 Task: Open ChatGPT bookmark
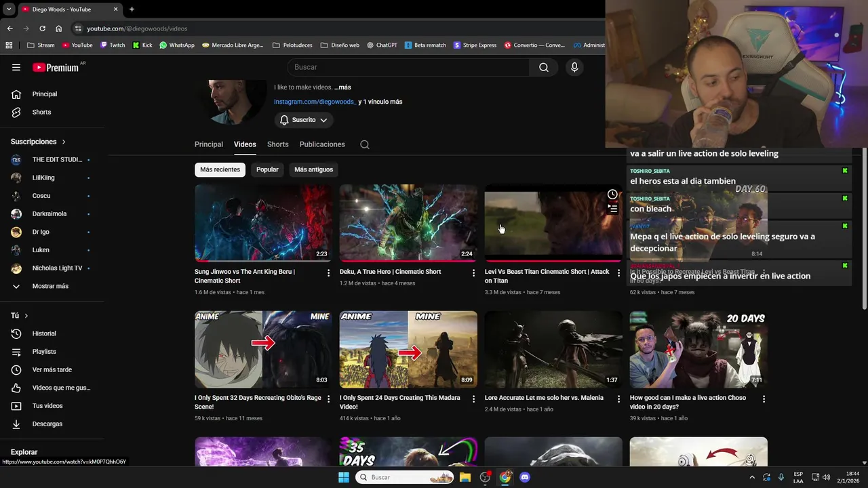click(382, 45)
